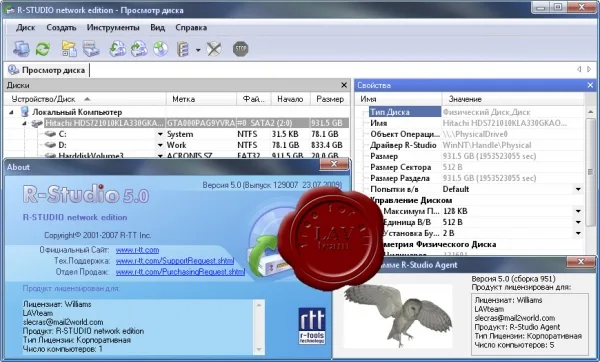
Task: Click the Remove (crossed disc) toolbar icon
Action: tap(214, 49)
